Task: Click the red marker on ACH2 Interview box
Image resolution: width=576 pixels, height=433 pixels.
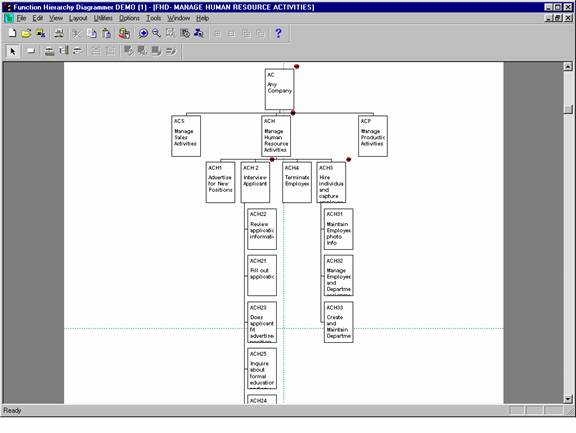Action: click(272, 159)
